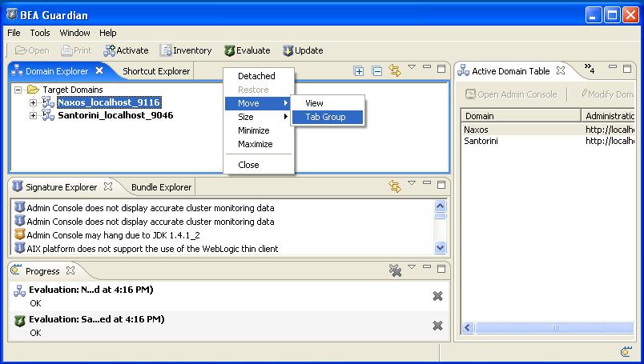Screen dimensions: 644x364
Task: Show hidden tabs list in Active Domain Table
Action: [590, 68]
